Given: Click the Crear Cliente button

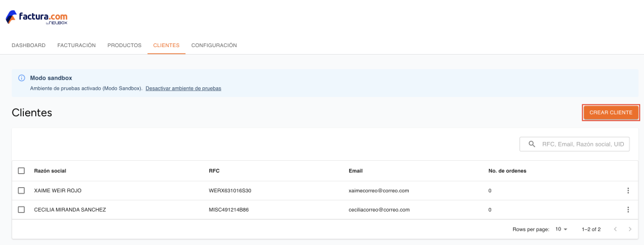Looking at the screenshot, I should coord(611,112).
